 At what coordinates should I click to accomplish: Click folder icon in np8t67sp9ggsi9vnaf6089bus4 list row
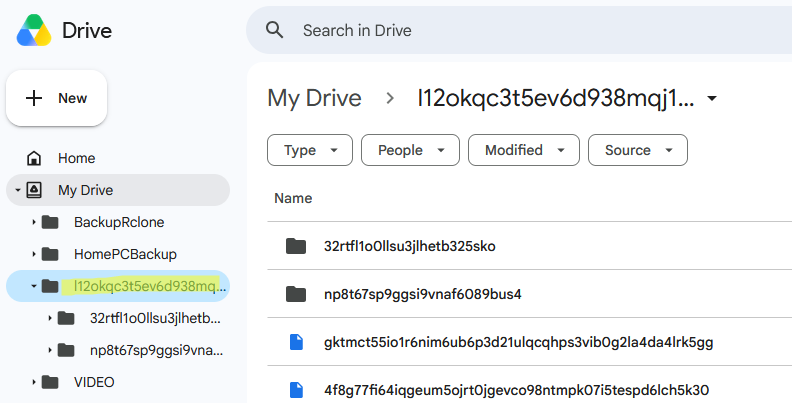point(296,294)
